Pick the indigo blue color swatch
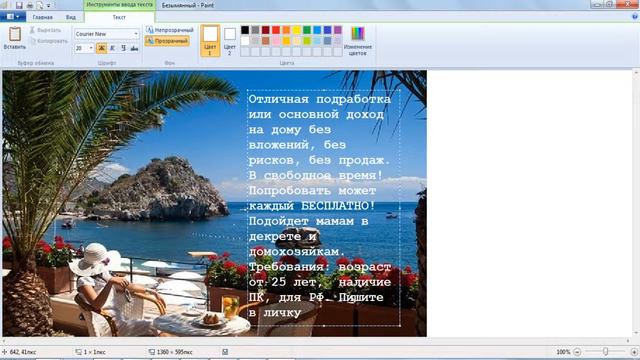640x360 pixels. pos(327,30)
